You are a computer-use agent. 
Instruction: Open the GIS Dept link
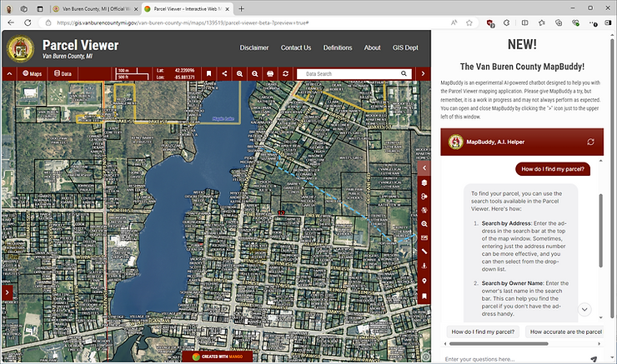[405, 47]
